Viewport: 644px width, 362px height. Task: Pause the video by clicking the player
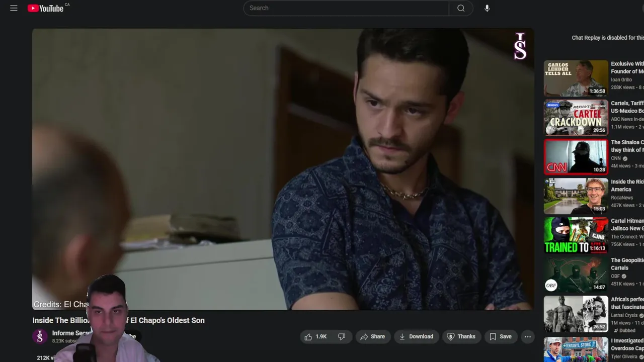(283, 169)
